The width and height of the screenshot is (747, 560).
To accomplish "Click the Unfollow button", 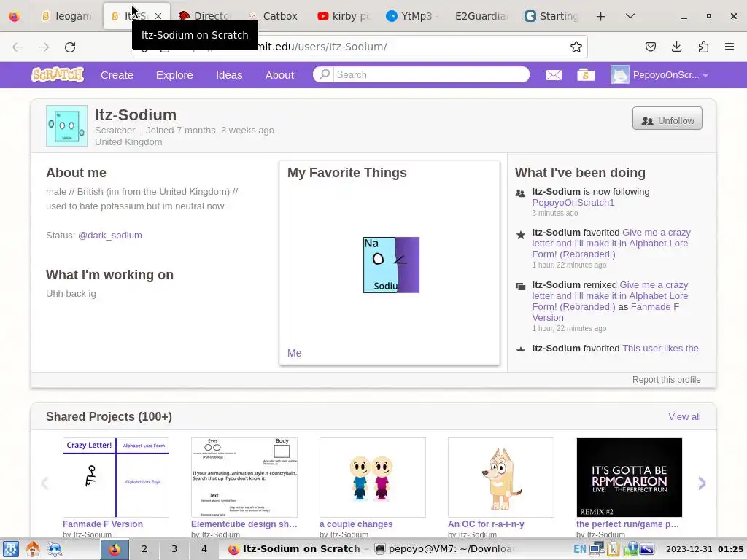I will click(x=667, y=119).
